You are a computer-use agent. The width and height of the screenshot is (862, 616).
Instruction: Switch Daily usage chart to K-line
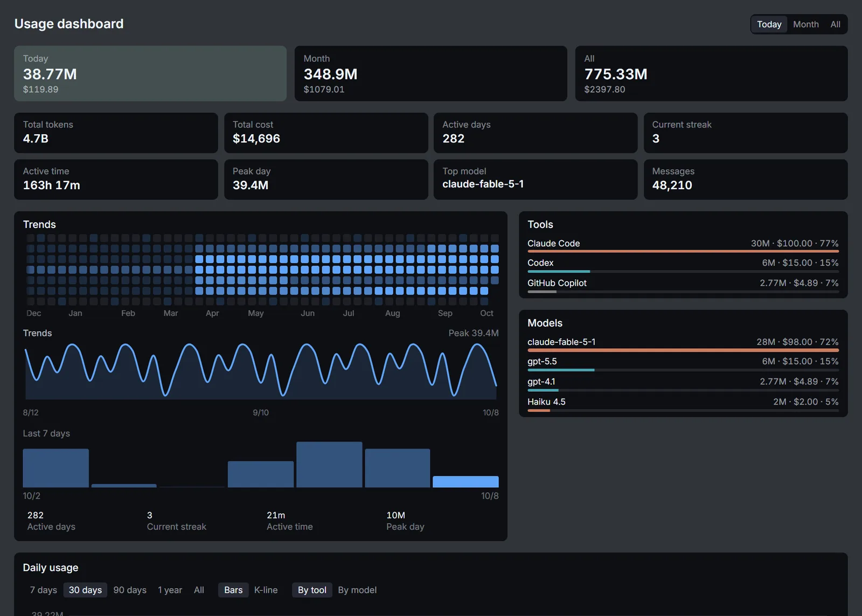click(266, 590)
